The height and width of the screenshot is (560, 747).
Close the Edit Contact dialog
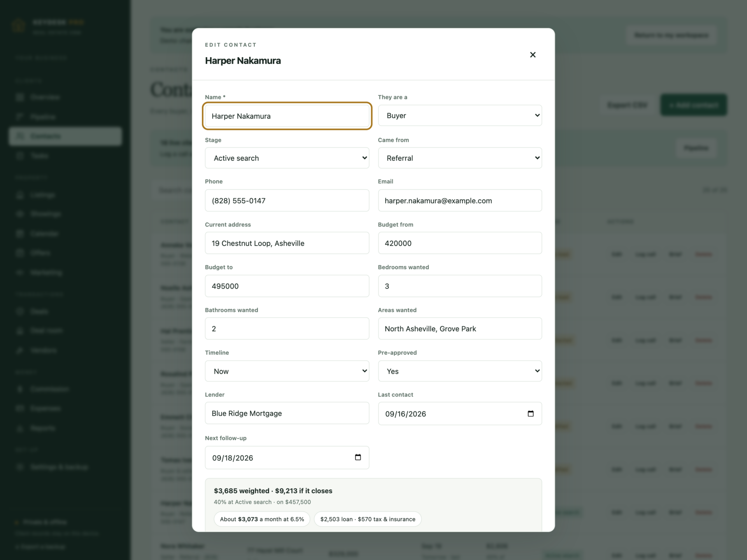533,55
